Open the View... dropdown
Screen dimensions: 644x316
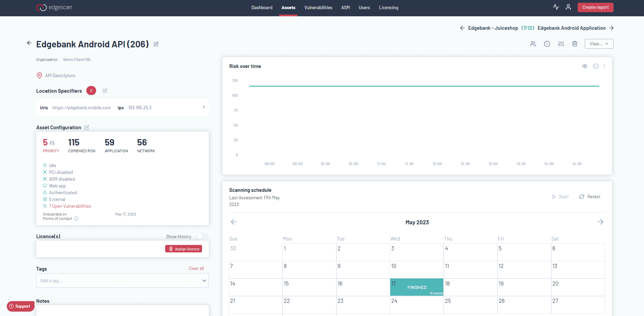[599, 44]
